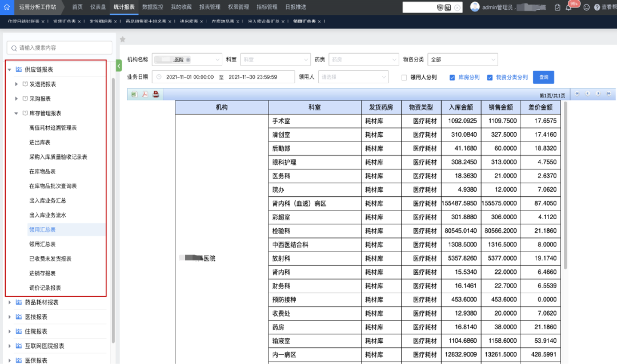Open the notification bell with 99+ badge
Viewport: 617px width, 364px height.
pos(568,8)
